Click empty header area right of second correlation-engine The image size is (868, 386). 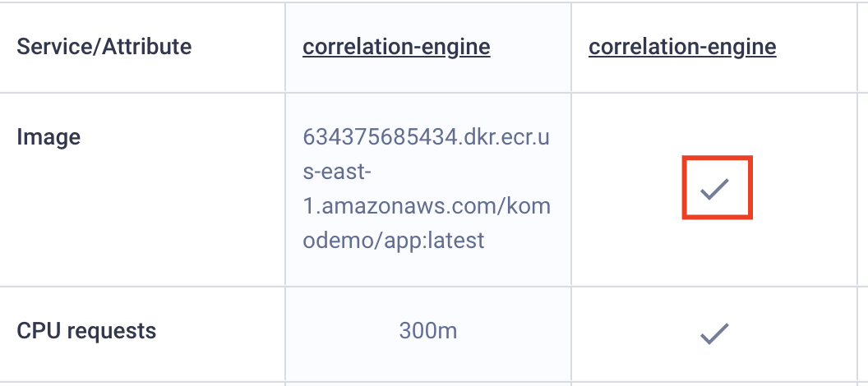click(x=816, y=47)
